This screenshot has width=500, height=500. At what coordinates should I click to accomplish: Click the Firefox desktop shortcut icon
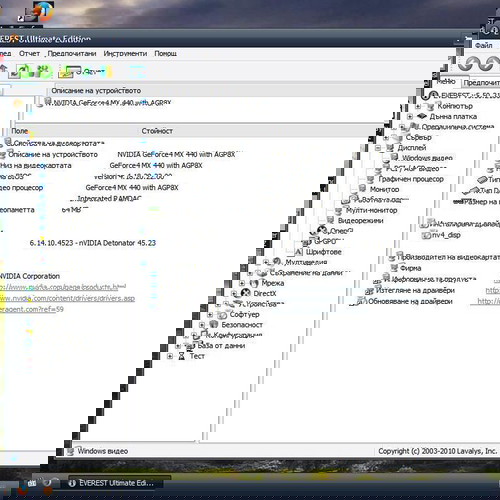[44, 12]
